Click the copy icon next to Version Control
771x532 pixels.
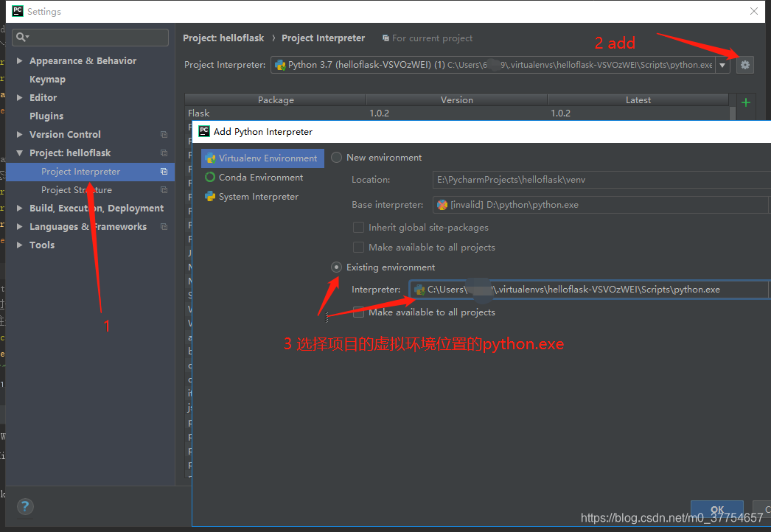click(x=164, y=134)
